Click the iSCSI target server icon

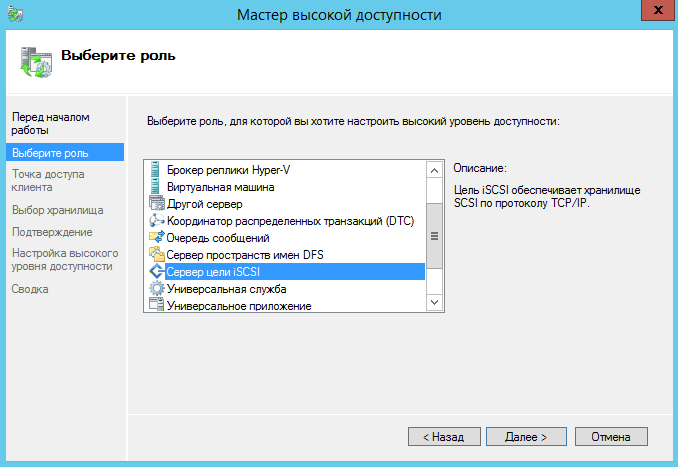(155, 271)
